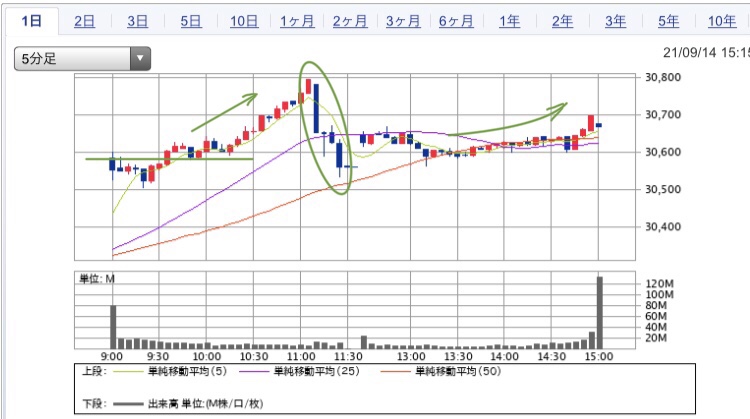View the 1年 chart range

[509, 21]
